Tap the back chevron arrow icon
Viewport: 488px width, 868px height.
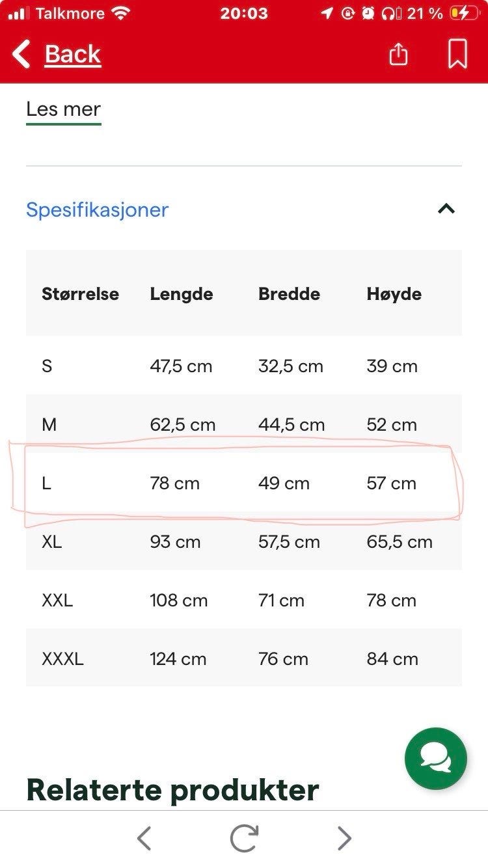pos(21,54)
